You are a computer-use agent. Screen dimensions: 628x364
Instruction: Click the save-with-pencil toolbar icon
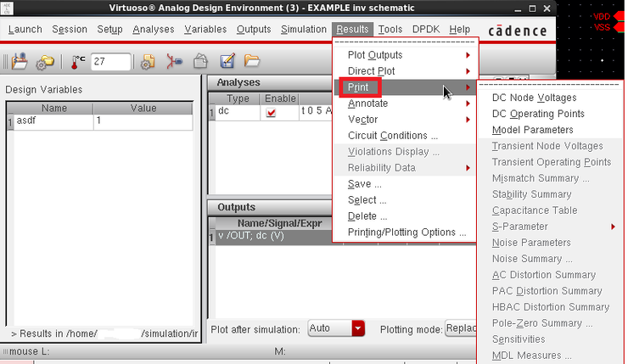click(x=227, y=61)
